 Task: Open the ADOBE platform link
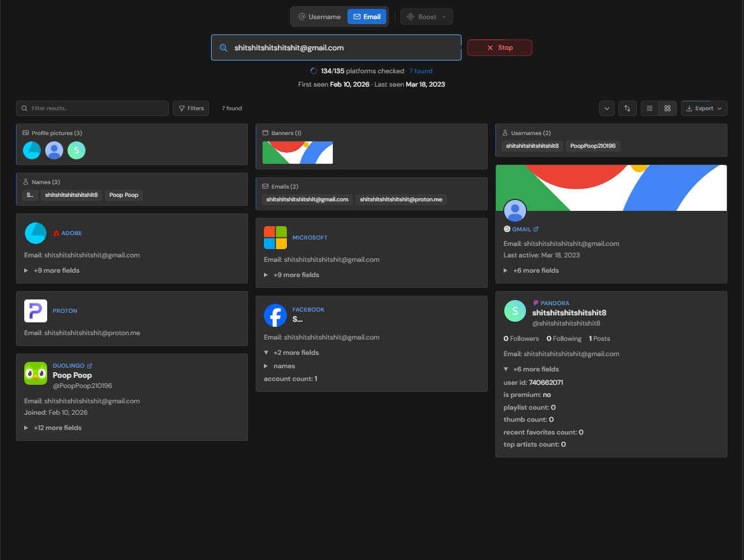[71, 233]
